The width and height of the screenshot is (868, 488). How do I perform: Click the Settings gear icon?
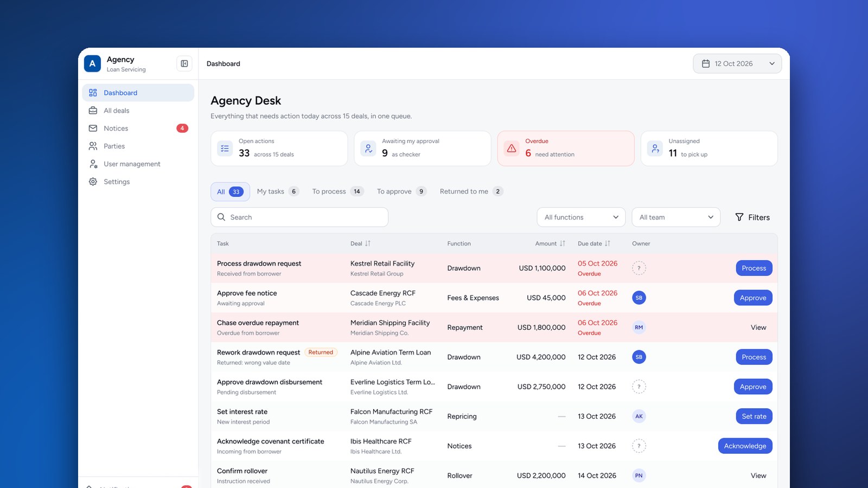(93, 182)
